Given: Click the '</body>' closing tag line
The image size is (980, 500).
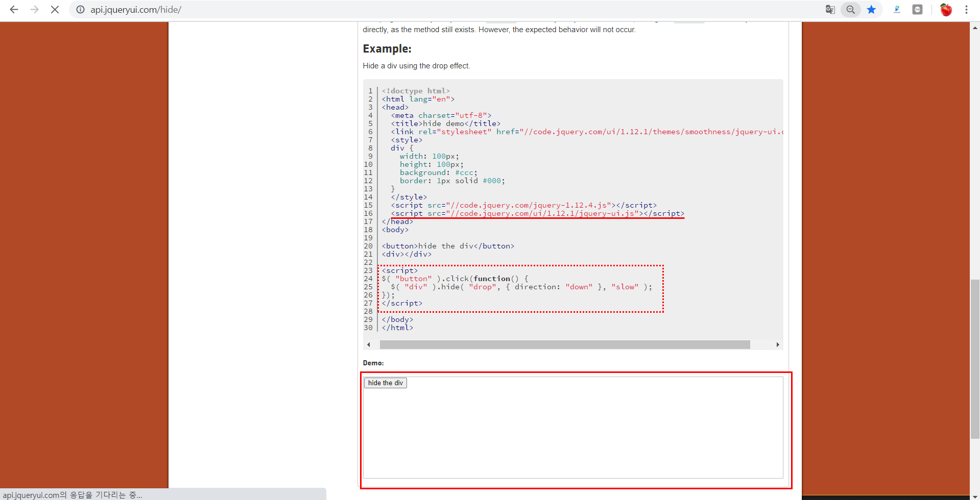Looking at the screenshot, I should [397, 319].
